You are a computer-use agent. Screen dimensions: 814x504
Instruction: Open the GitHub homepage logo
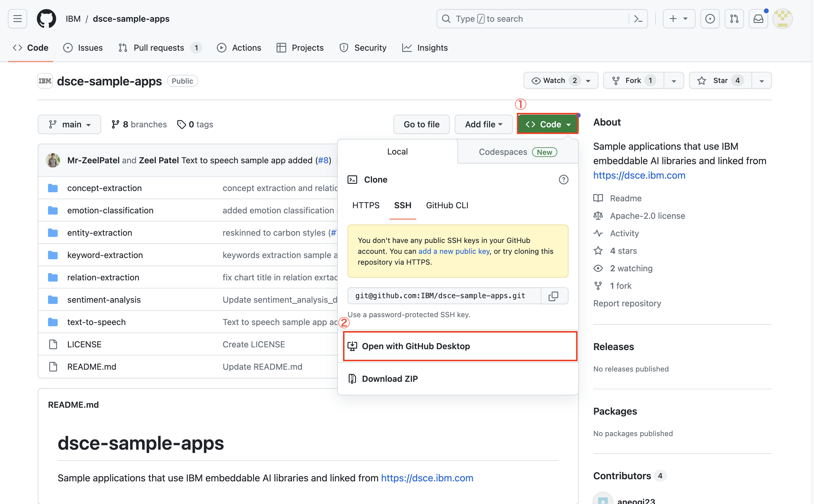(x=46, y=19)
